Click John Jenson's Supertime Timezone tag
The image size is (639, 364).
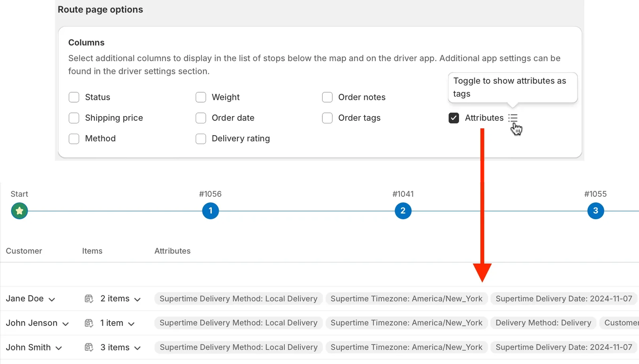coord(407,323)
